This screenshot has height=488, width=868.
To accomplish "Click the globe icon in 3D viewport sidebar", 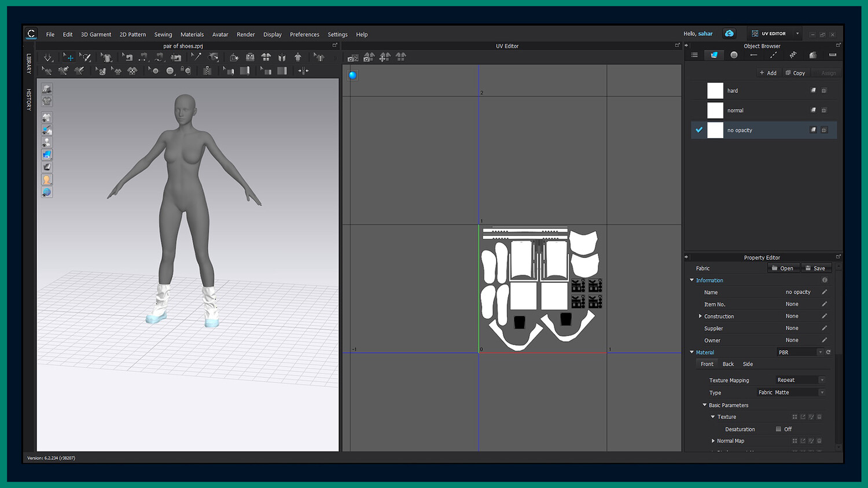I will (47, 192).
